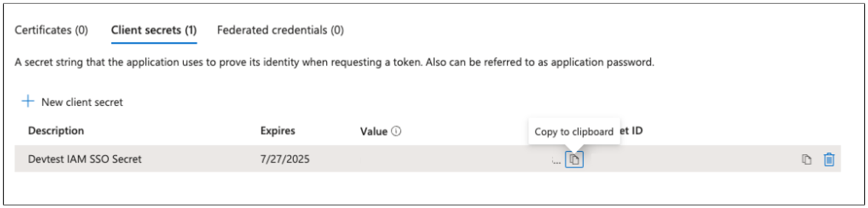Viewport: 868px width, 208px height.
Task: Copy the Secret ID using right copy icon
Action: tap(806, 160)
